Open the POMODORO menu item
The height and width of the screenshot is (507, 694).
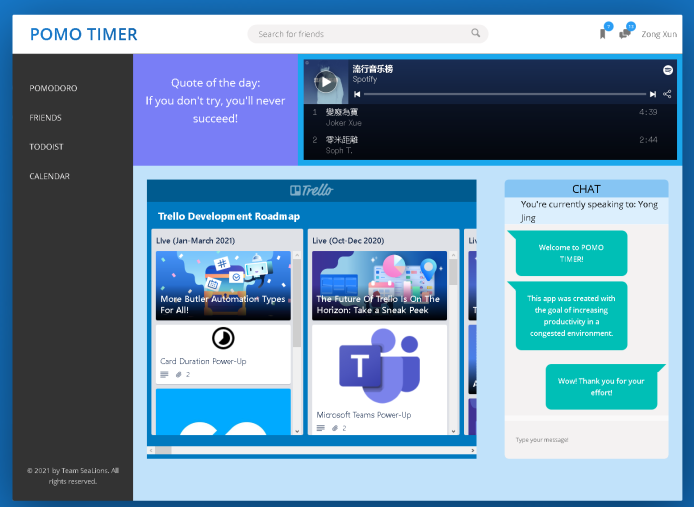pos(53,88)
